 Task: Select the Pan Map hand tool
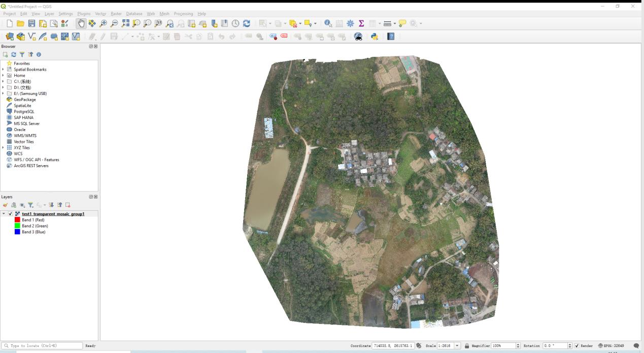coord(81,23)
